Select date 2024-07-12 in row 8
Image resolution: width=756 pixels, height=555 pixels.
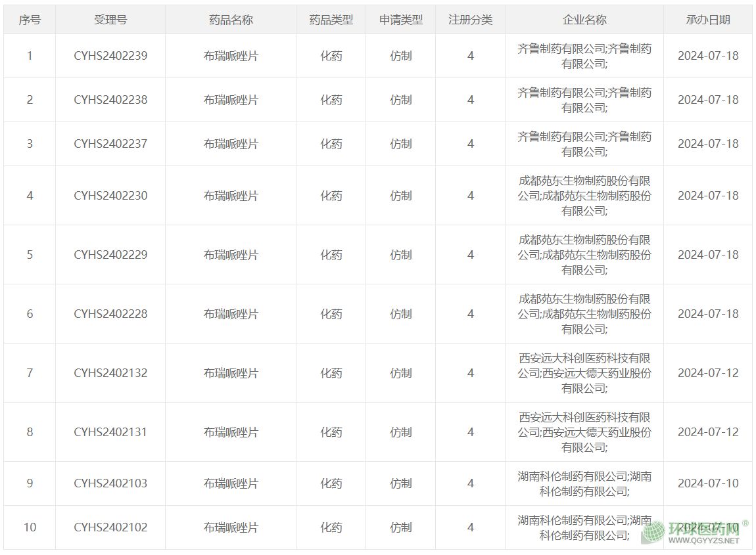tap(708, 432)
